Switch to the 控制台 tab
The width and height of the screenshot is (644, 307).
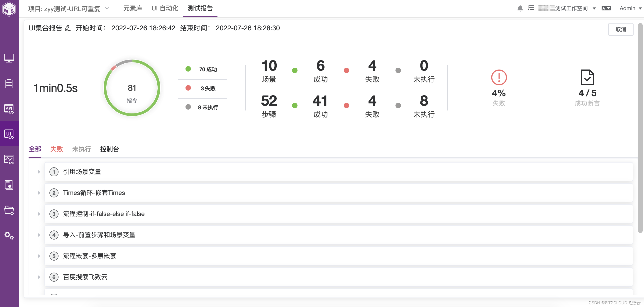click(x=110, y=149)
